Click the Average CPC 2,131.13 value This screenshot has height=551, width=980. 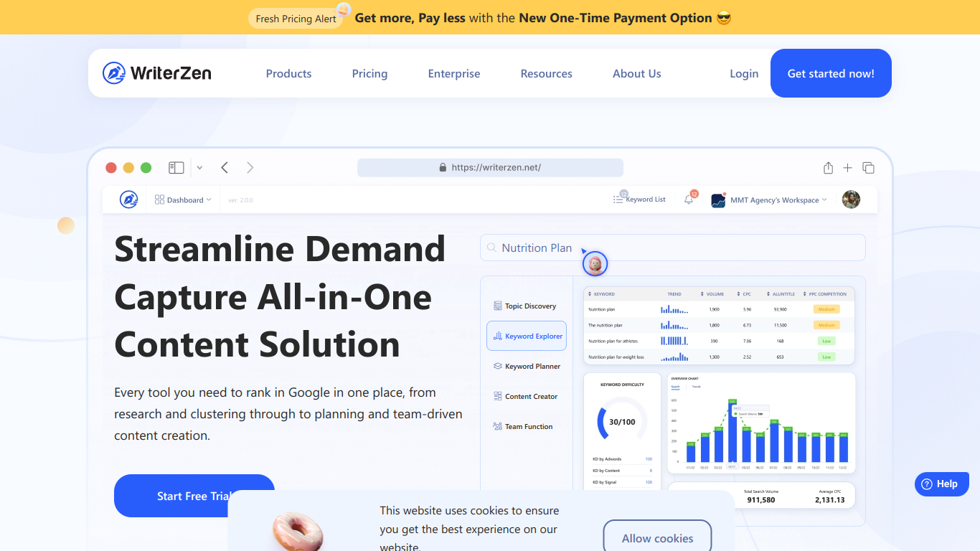click(x=830, y=500)
